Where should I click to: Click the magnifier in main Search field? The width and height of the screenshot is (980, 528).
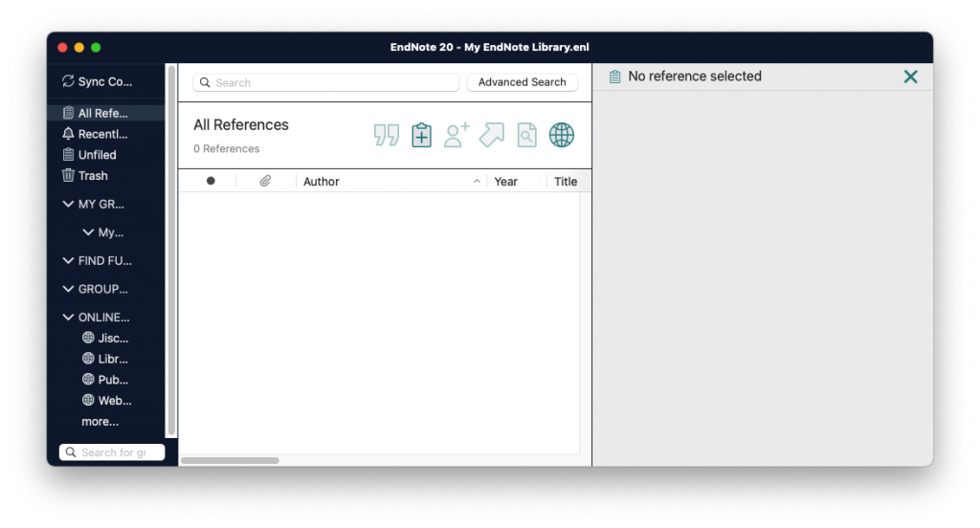point(205,82)
